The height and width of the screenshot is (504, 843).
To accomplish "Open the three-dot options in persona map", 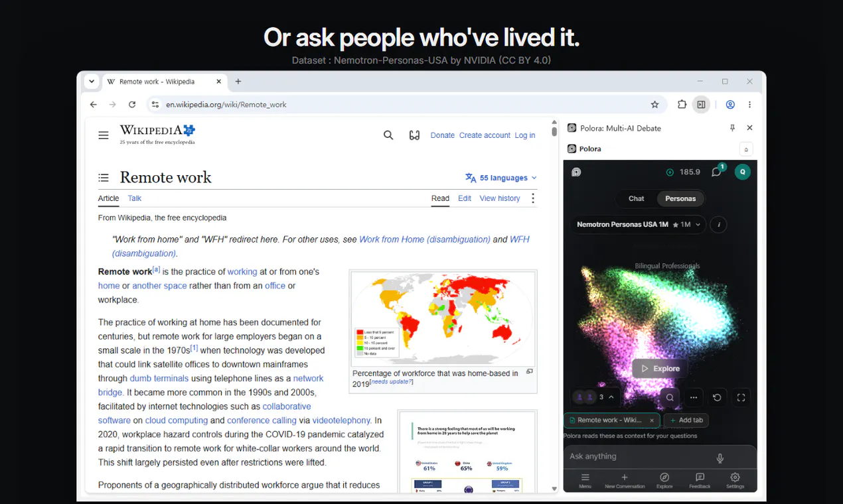I will 694,398.
